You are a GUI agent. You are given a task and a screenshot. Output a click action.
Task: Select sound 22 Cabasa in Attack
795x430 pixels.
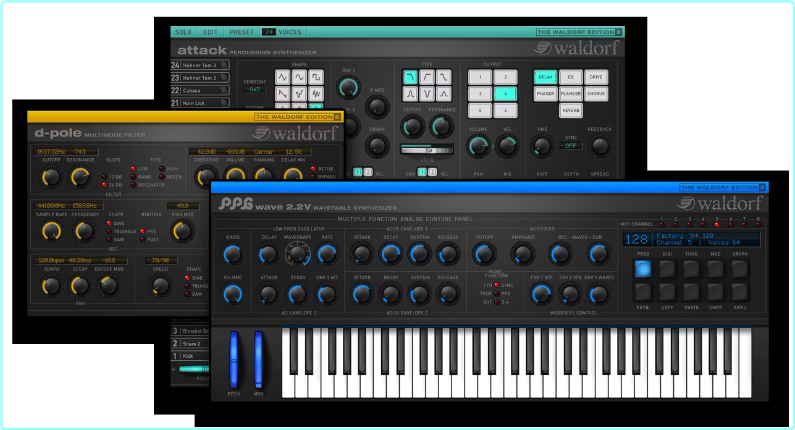click(200, 90)
